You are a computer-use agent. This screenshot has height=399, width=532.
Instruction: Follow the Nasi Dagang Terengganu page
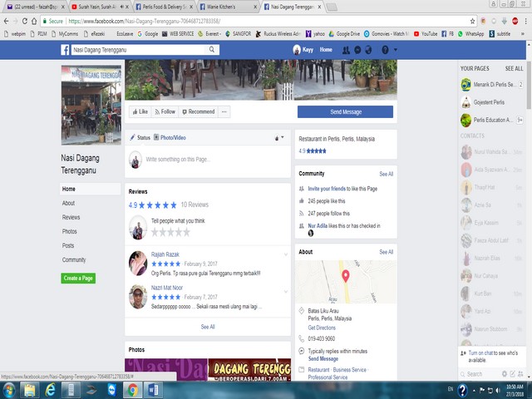(165, 111)
